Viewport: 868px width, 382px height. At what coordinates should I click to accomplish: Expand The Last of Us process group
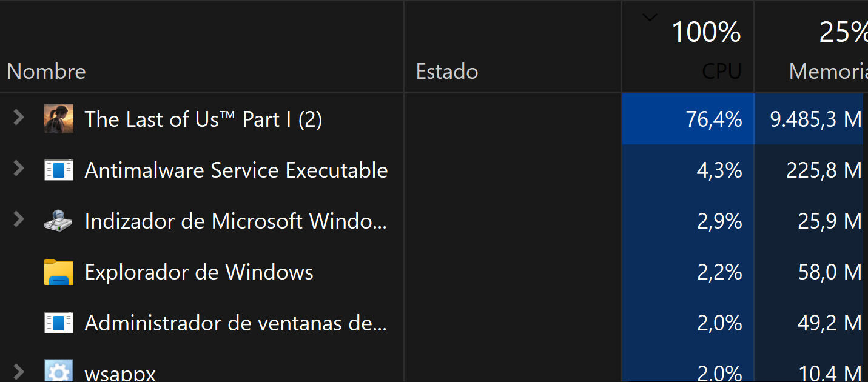[19, 118]
